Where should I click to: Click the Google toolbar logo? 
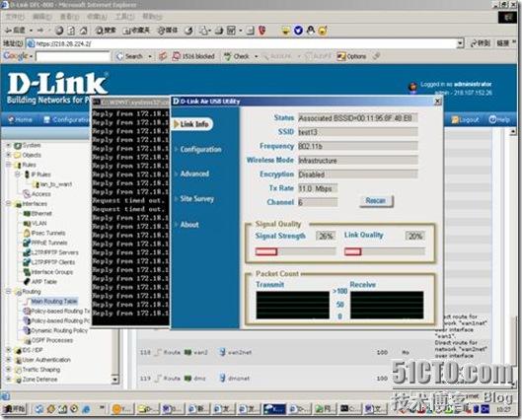(x=16, y=56)
